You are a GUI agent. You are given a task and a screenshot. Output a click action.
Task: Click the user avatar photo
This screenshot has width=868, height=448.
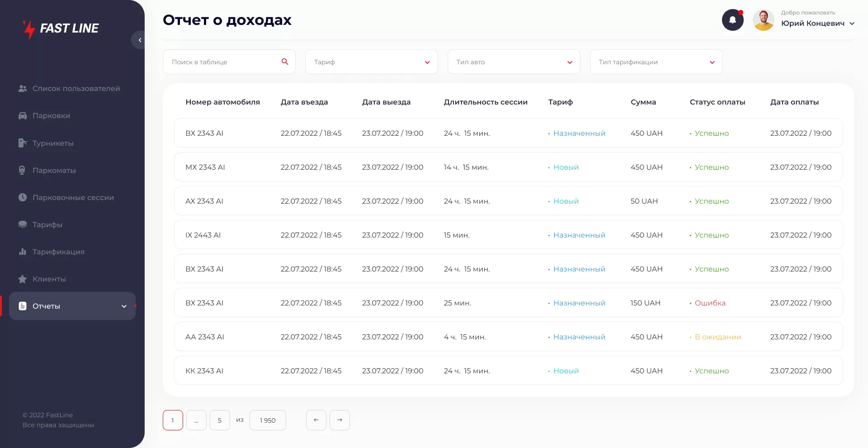point(763,20)
